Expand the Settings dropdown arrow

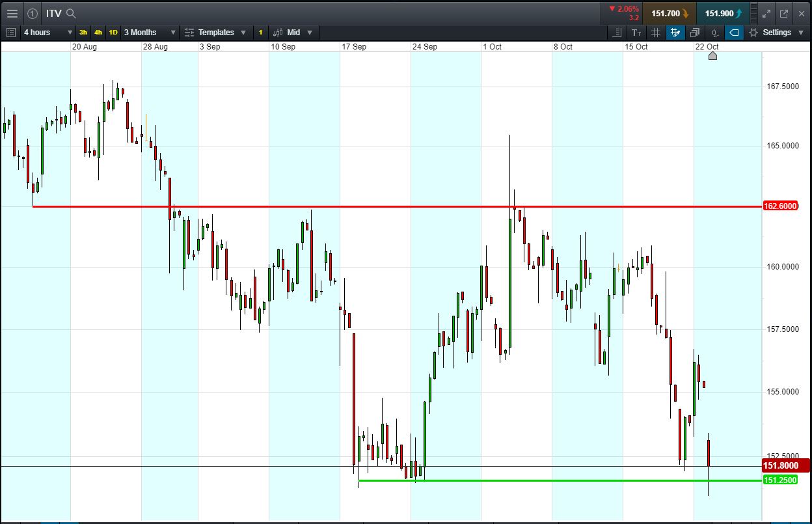[x=800, y=33]
